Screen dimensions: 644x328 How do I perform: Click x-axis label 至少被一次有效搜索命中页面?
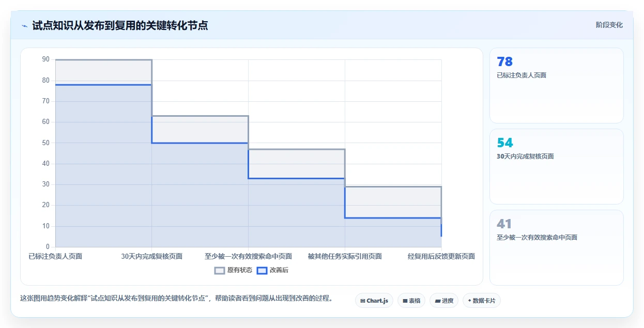[248, 256]
